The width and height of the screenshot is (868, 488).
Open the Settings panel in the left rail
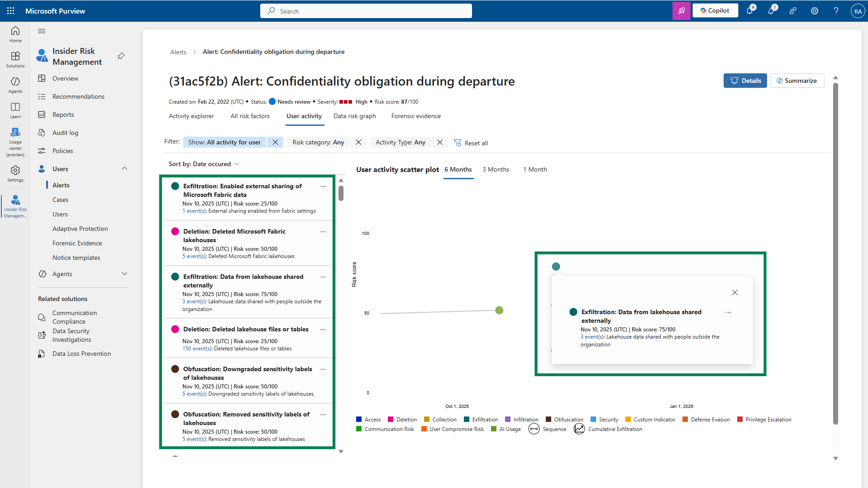15,173
